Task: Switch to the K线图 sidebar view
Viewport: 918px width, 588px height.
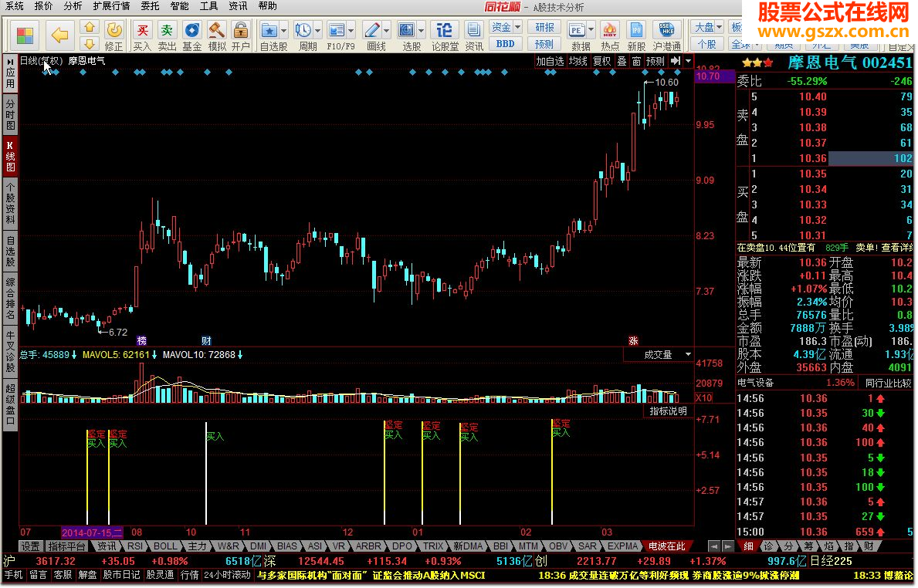Action: pos(11,156)
